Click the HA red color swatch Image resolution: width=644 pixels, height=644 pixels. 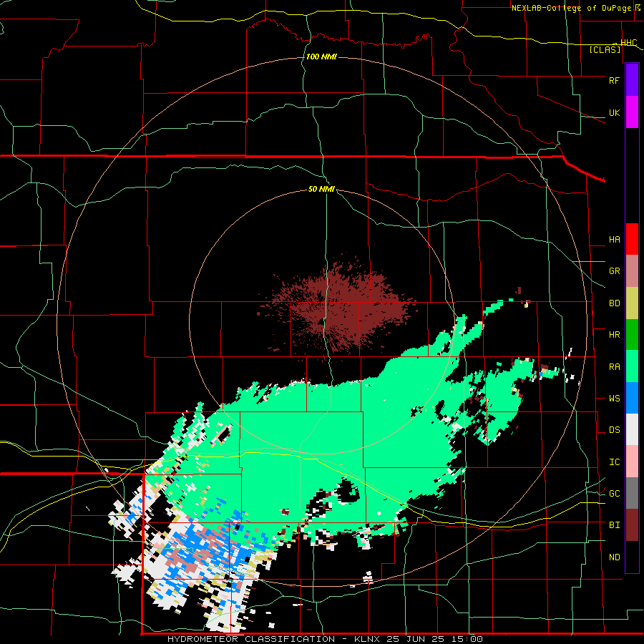point(632,239)
